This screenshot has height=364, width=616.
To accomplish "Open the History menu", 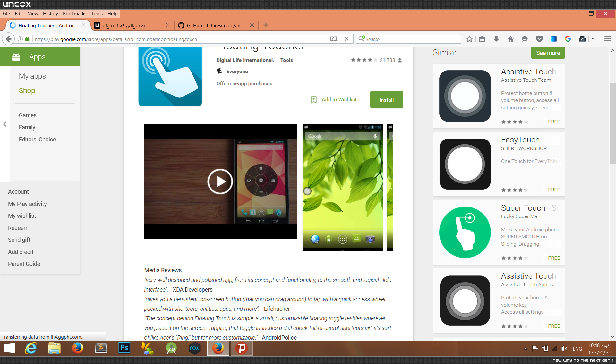I will click(50, 13).
